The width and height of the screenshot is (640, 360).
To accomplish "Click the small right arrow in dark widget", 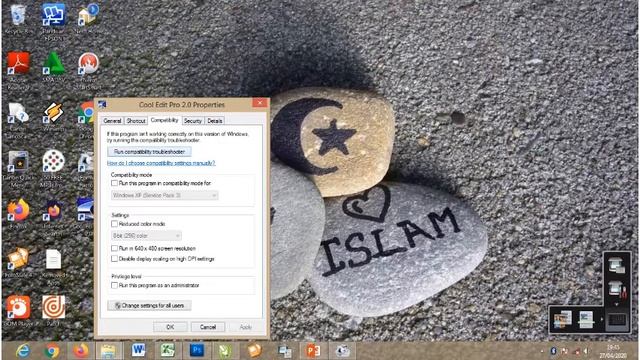I will coord(601,319).
